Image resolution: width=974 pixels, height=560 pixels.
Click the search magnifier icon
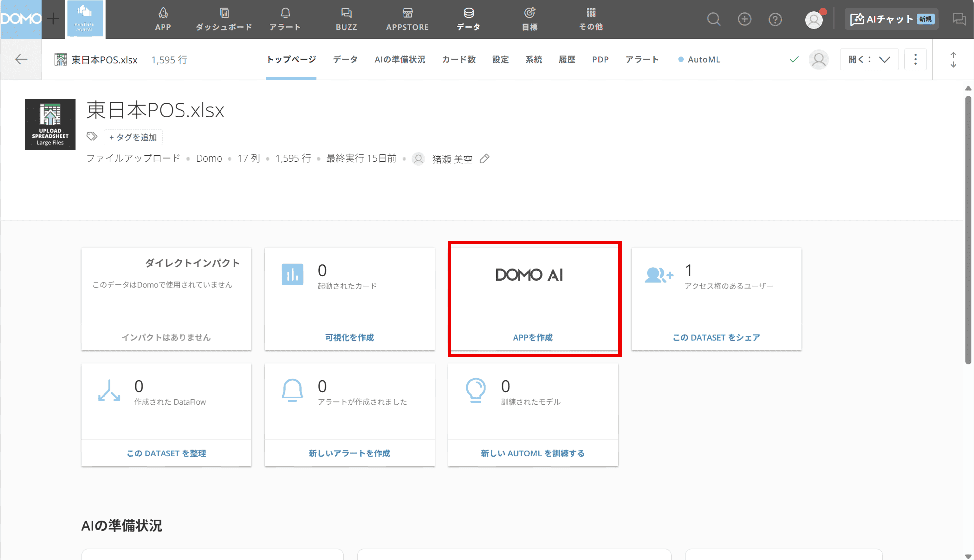[714, 19]
